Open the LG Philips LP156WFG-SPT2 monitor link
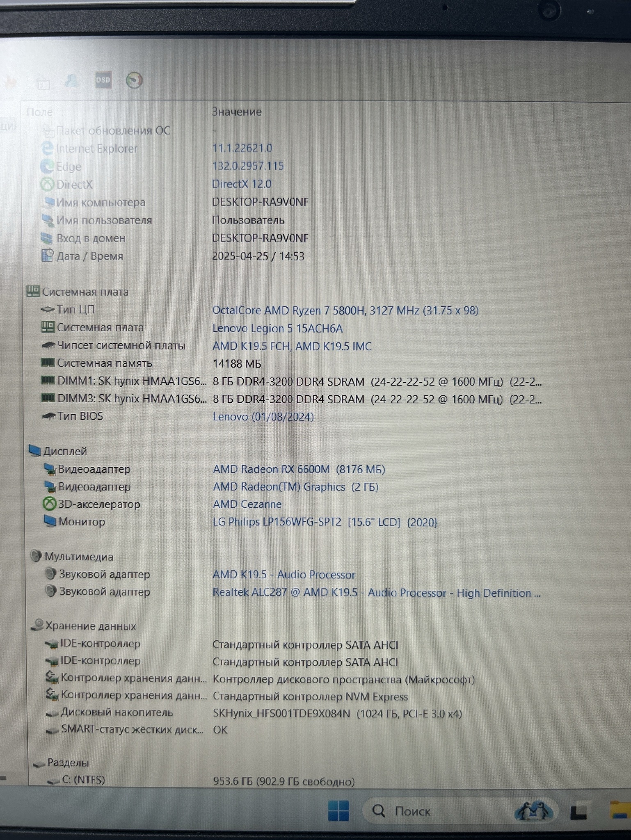The image size is (631, 840). point(325,522)
